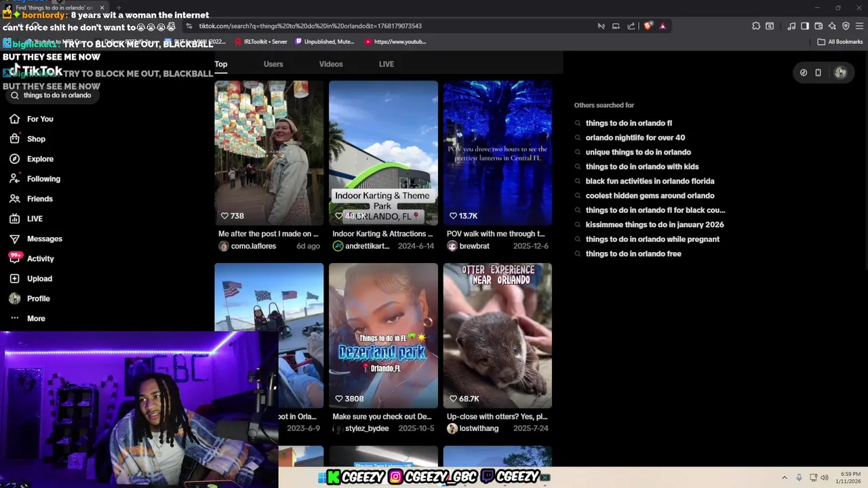
Task: Click the phone app icon near avatar
Action: (x=818, y=73)
